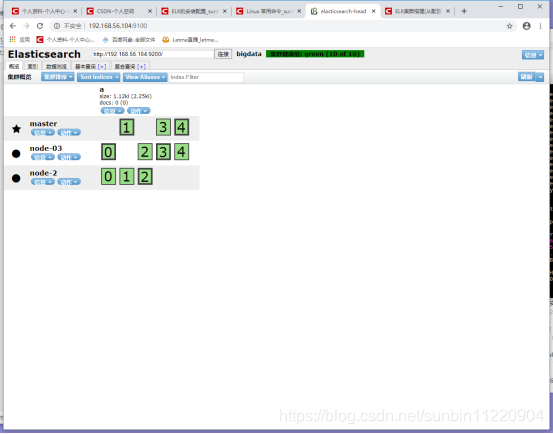The height and width of the screenshot is (434, 553).
Task: Click the Elasticsearch title heading
Action: 44,54
